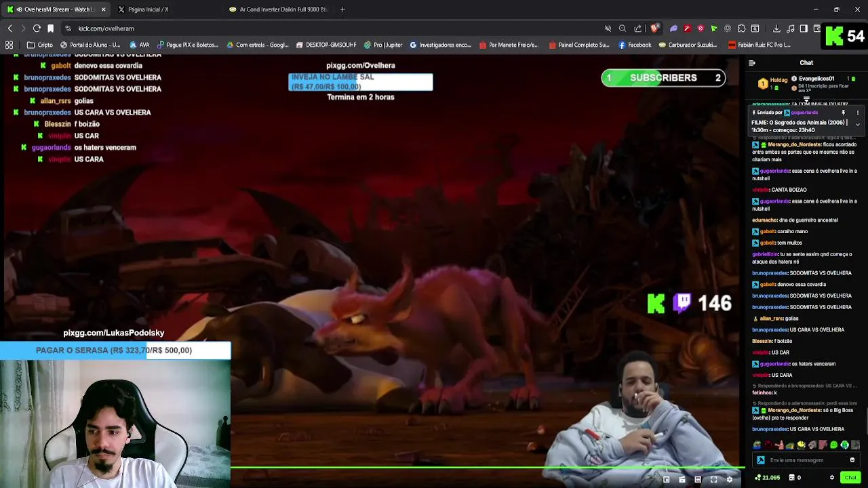Open the apps grid in bookmarks bar
Viewport: 868px width, 488px height.
9,45
